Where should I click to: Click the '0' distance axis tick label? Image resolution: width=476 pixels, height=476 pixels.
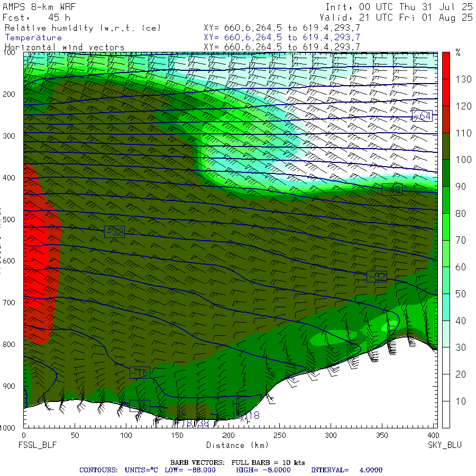point(24,435)
